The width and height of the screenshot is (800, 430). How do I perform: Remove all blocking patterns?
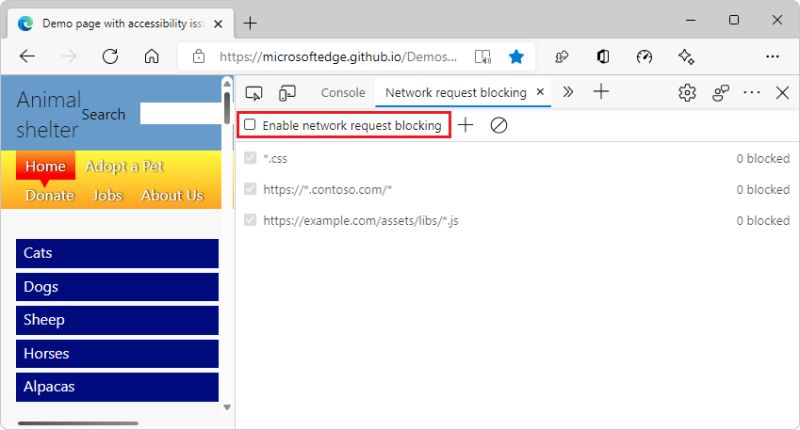click(498, 125)
